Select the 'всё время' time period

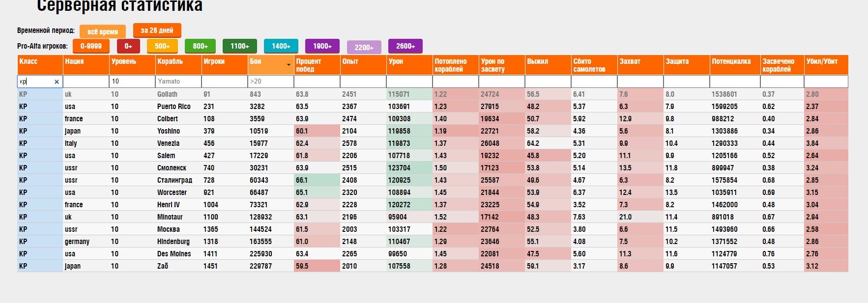(102, 32)
